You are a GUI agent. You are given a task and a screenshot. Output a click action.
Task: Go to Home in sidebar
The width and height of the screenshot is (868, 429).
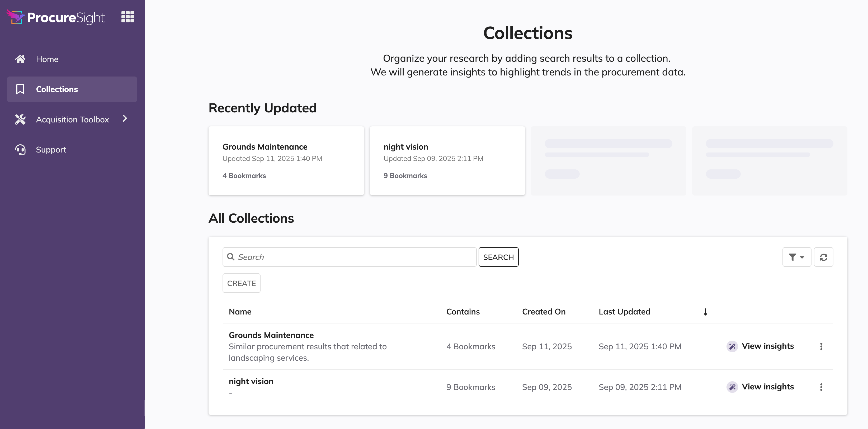72,59
